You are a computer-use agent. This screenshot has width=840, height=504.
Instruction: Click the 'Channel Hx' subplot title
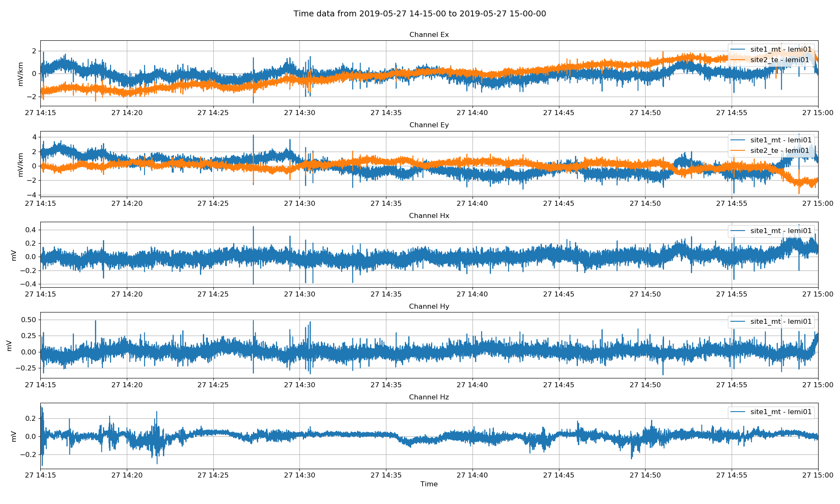429,215
